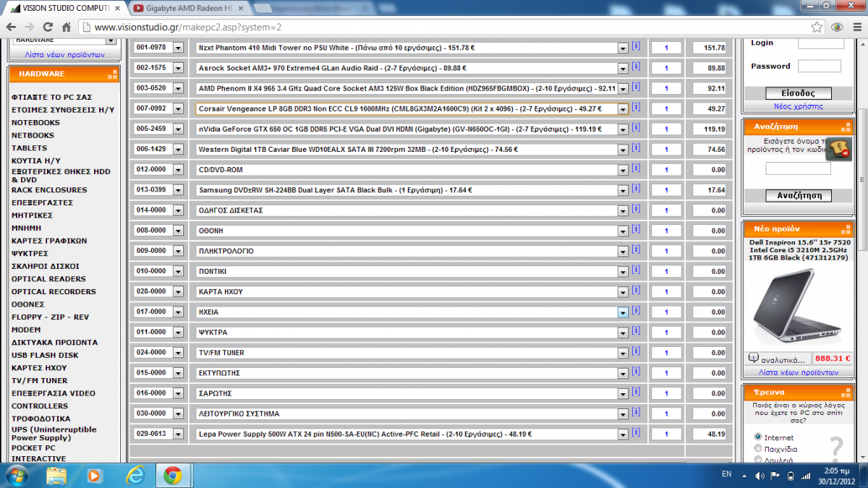This screenshot has width=868, height=488.
Task: Click the 151.78 price cell
Action: pos(709,48)
